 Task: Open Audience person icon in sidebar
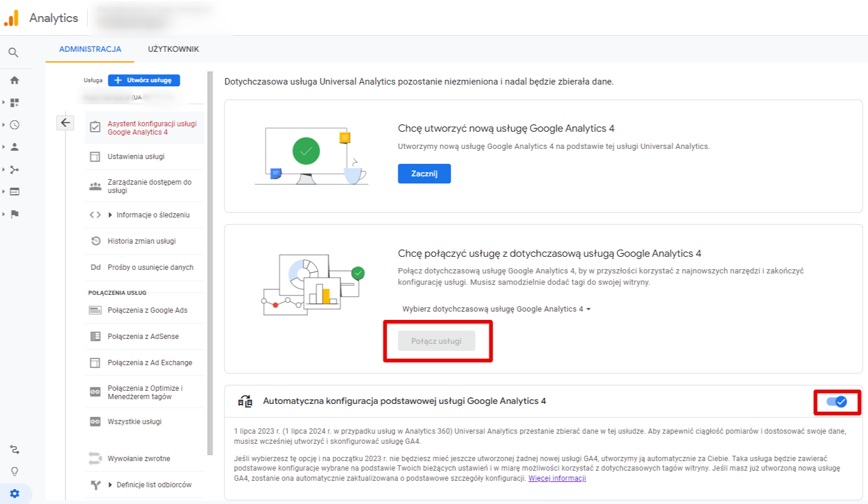tap(14, 147)
